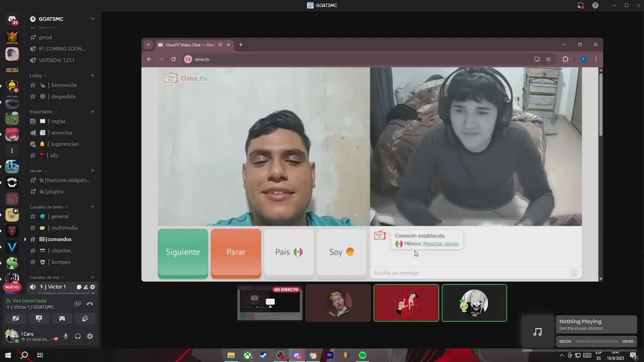
Task: Disconnect from the voice call
Action: click(x=90, y=304)
